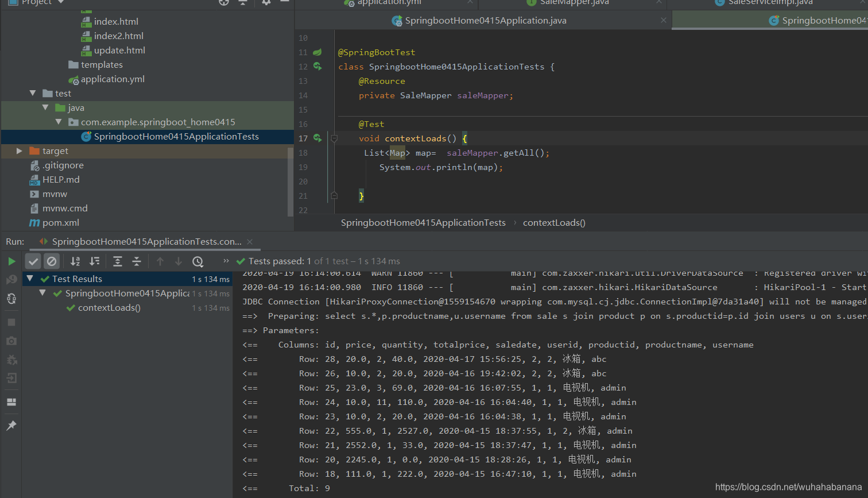Collapse the com.example.springboot_home0415 package
The width and height of the screenshot is (868, 498).
[x=59, y=122]
